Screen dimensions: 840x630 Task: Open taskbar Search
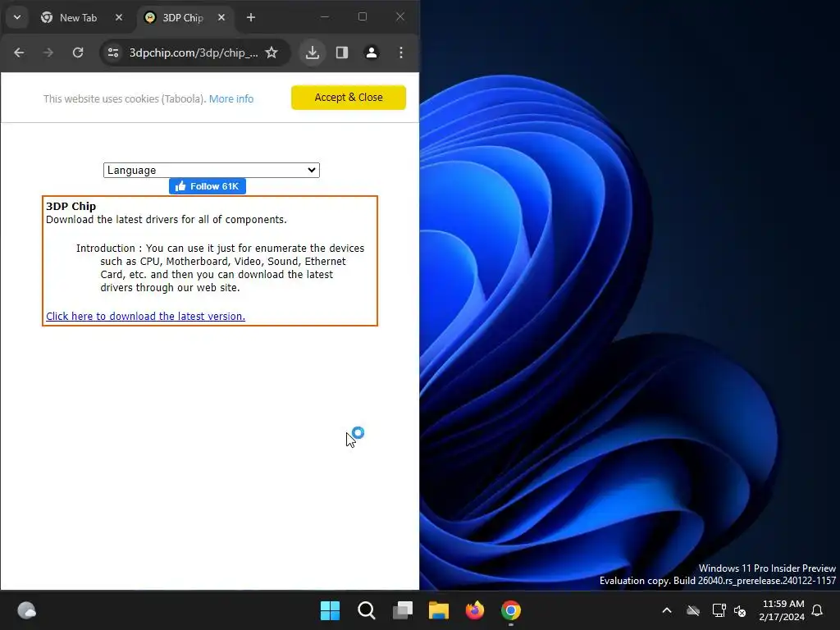pos(367,610)
